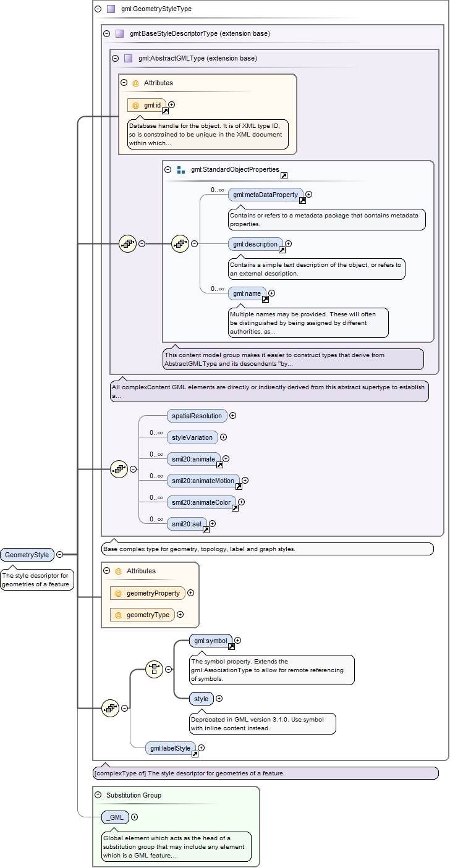Collapse inner sequence in StandardObjectProperties
450x868 pixels.
194,244
